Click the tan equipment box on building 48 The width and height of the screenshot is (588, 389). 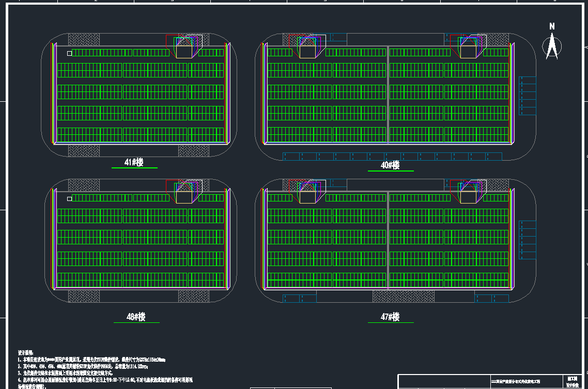(x=184, y=197)
